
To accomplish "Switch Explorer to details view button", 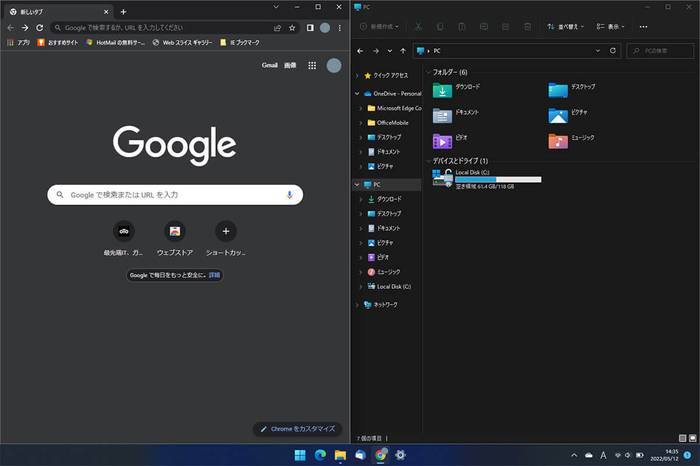I will (683, 438).
